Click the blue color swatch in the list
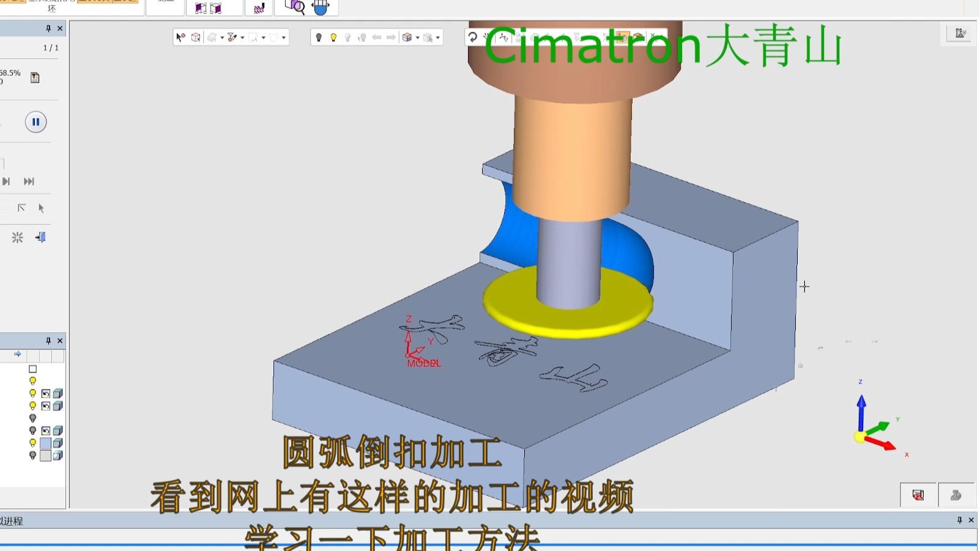 tap(46, 443)
